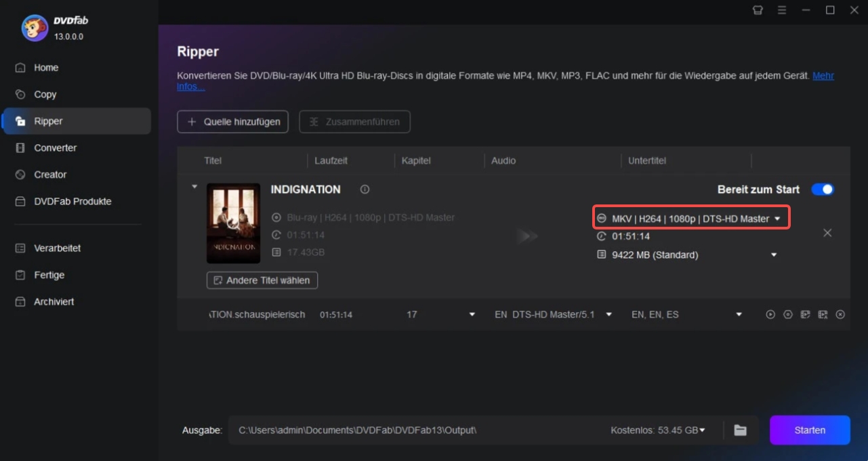Image resolution: width=868 pixels, height=461 pixels.
Task: Toggle the Bereit zum Start switch
Action: pos(823,190)
